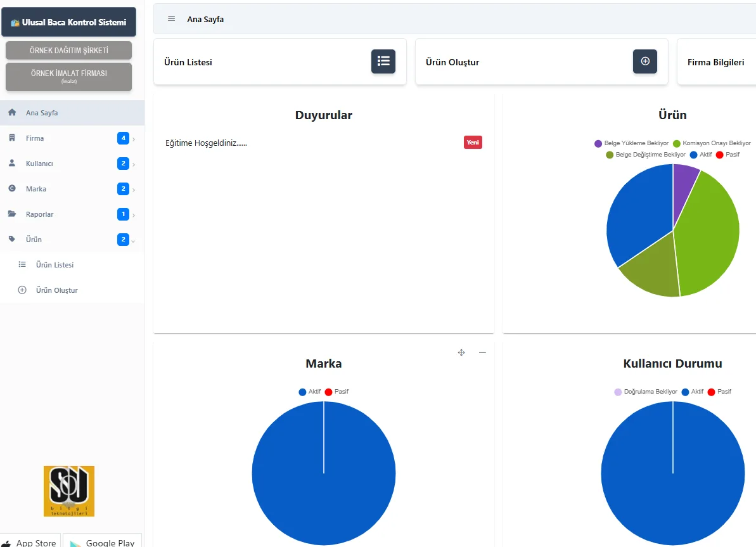
Task: Click the circled plus beside sidebar Ürün Oluştur
Action: (x=22, y=290)
